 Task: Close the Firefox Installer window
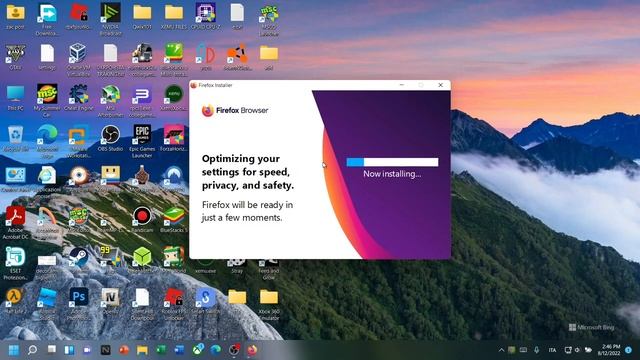pyautogui.click(x=440, y=85)
